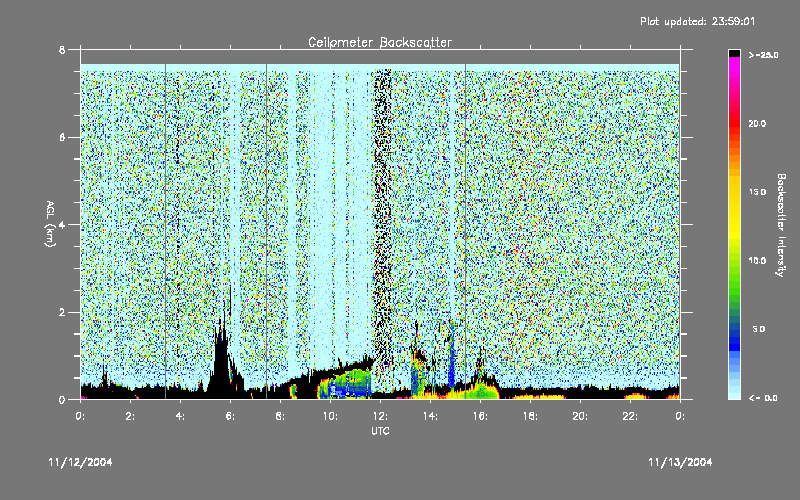Viewport: 800px width, 500px height.
Task: Pick the black swatch atop the colorbar
Action: pyautogui.click(x=734, y=53)
